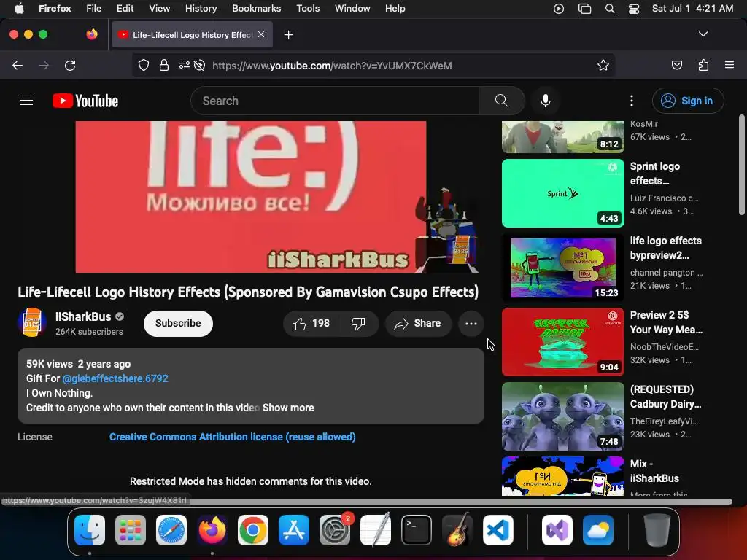The width and height of the screenshot is (747, 560).
Task: Like the video with thumbs up
Action: pyautogui.click(x=311, y=324)
